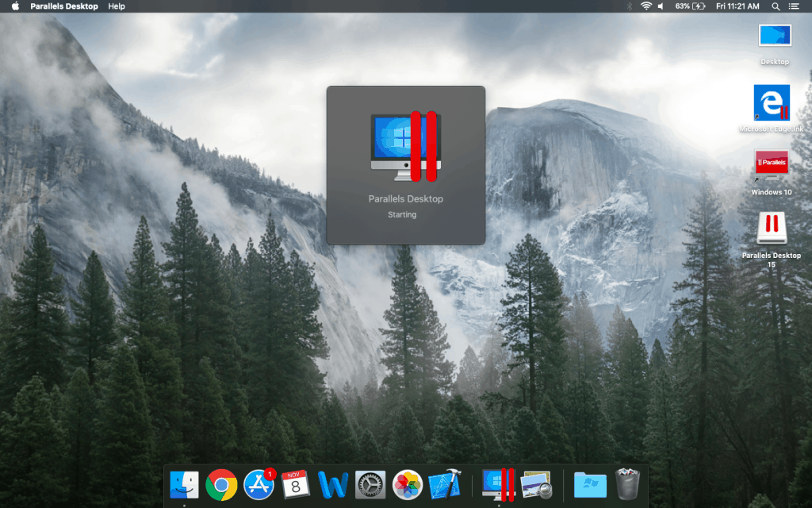Open Photos from the Dock
Image resolution: width=812 pixels, height=508 pixels.
(x=407, y=485)
